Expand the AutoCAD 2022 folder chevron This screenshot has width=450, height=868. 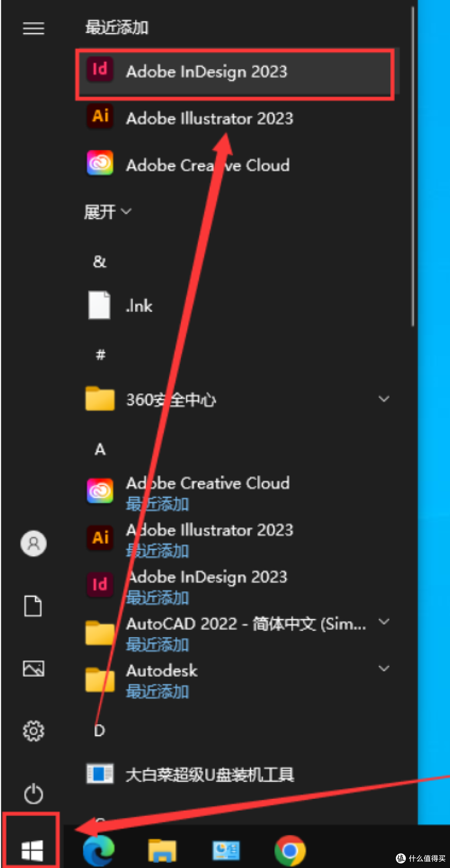(x=384, y=622)
